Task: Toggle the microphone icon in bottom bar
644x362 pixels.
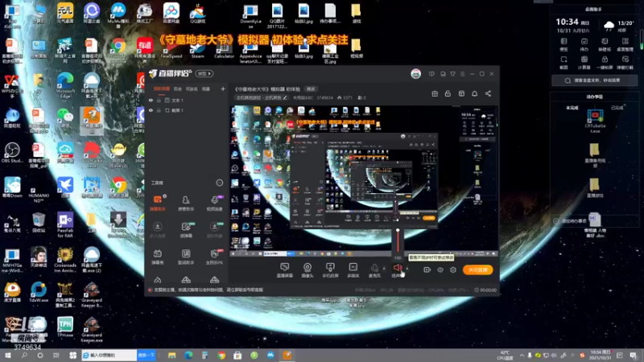Action: 374,269
